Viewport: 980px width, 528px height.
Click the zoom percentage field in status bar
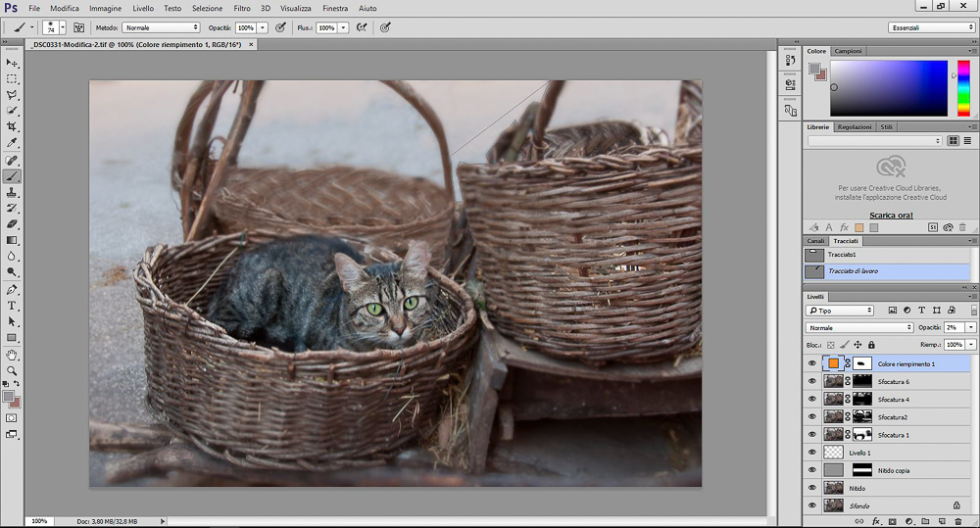click(x=39, y=521)
